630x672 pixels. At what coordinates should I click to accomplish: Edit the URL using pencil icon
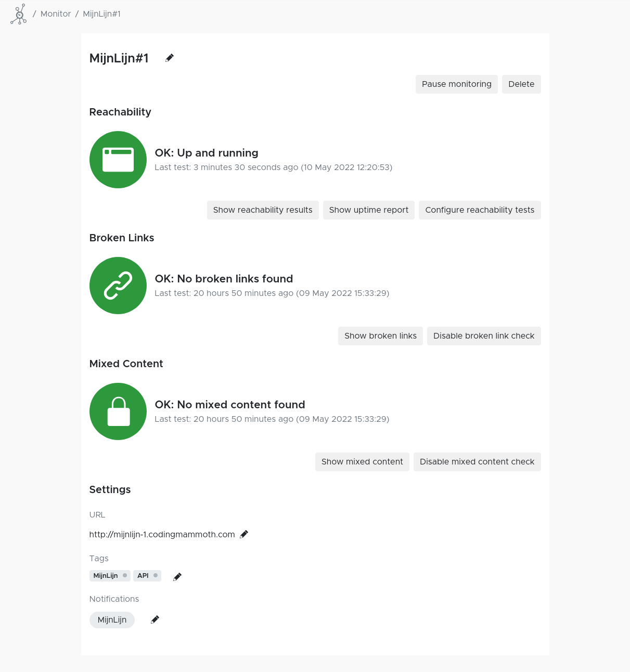click(244, 534)
